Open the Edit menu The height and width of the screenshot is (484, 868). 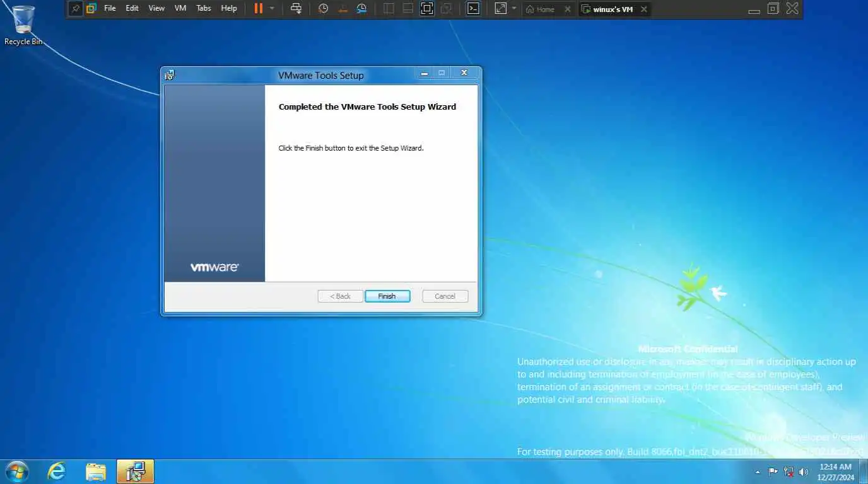pyautogui.click(x=132, y=9)
